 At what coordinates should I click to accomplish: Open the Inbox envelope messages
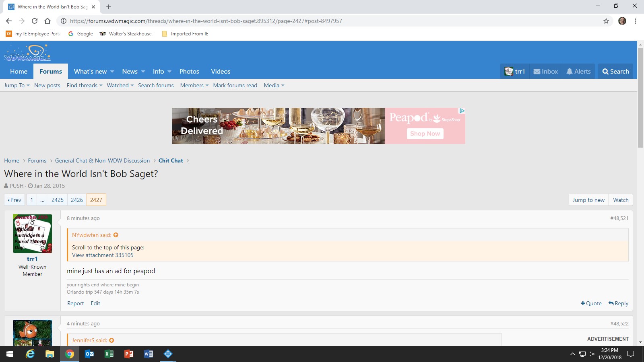tap(545, 72)
